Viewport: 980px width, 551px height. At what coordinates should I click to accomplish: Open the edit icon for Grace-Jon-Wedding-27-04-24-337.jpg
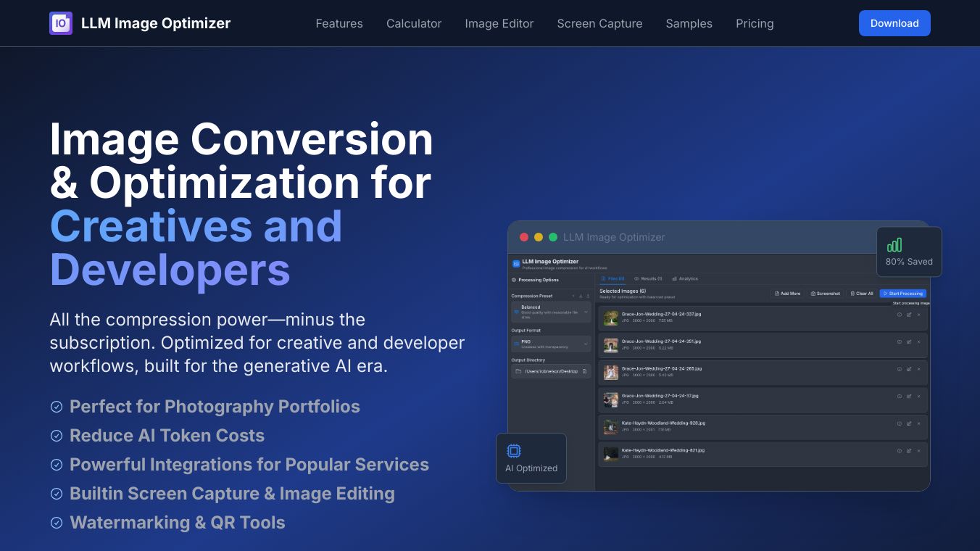tap(909, 315)
